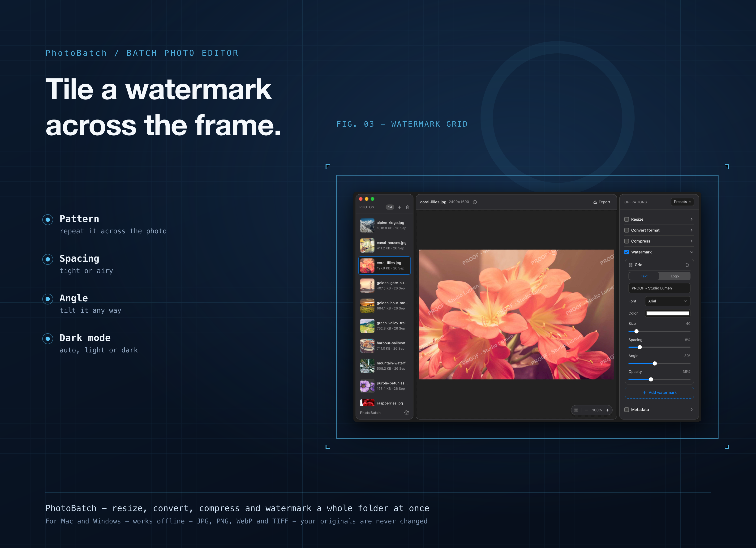Viewport: 756px width, 548px height.
Task: Fit image to view icon in zoom bar
Action: 576,410
